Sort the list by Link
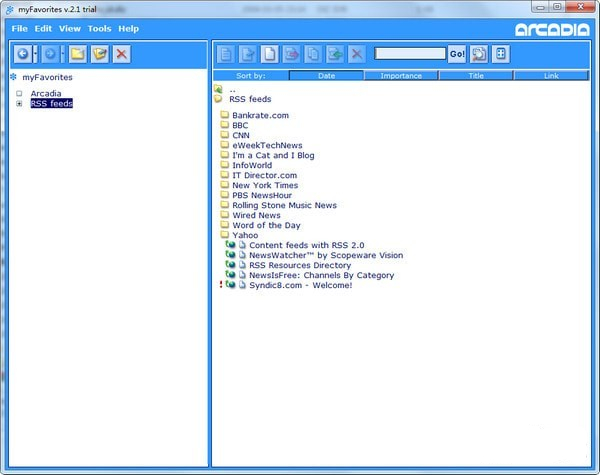This screenshot has width=600, height=475. tap(551, 75)
